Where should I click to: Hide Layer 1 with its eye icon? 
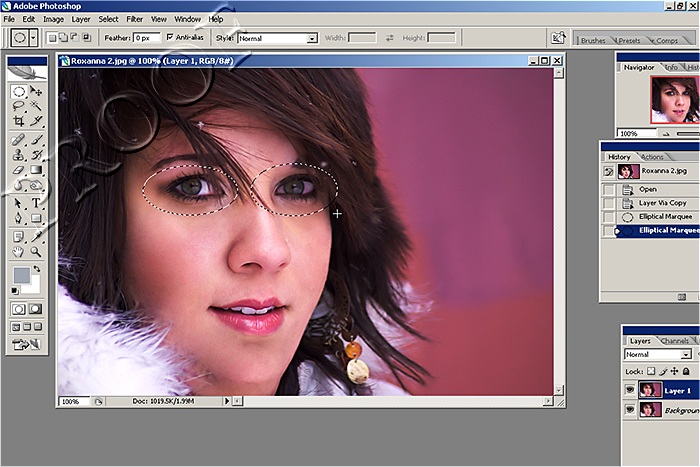tap(629, 390)
